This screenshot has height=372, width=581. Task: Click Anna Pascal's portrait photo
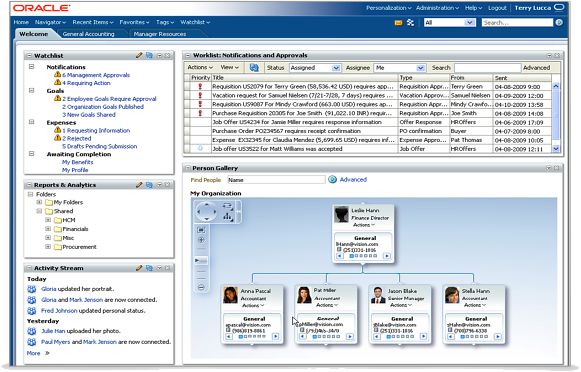click(230, 295)
